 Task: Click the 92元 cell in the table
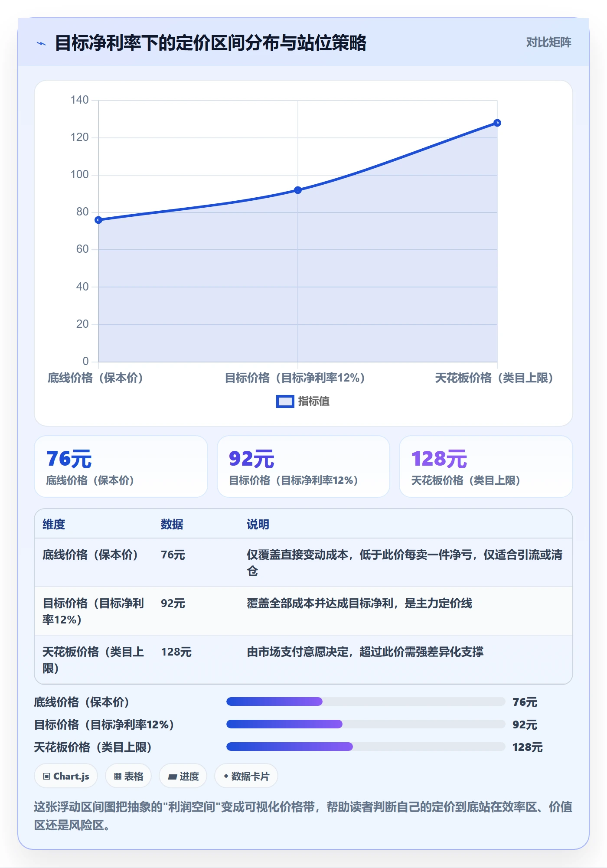coord(173,603)
